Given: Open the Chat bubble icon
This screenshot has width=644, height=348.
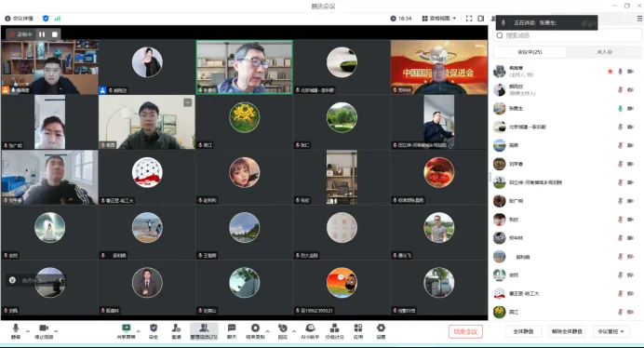Looking at the screenshot, I should [232, 331].
